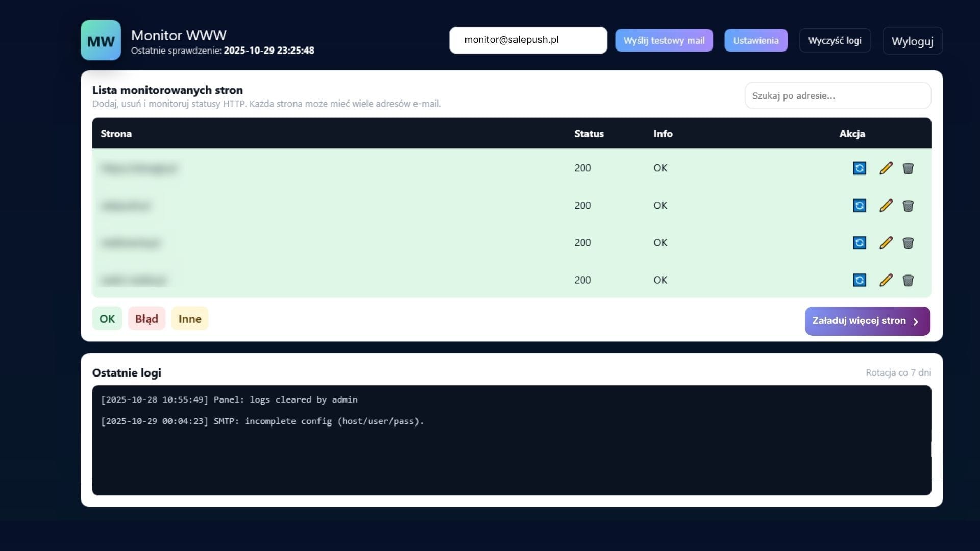Click the MW logo badge
Screen dimensions: 980x551
tap(101, 40)
